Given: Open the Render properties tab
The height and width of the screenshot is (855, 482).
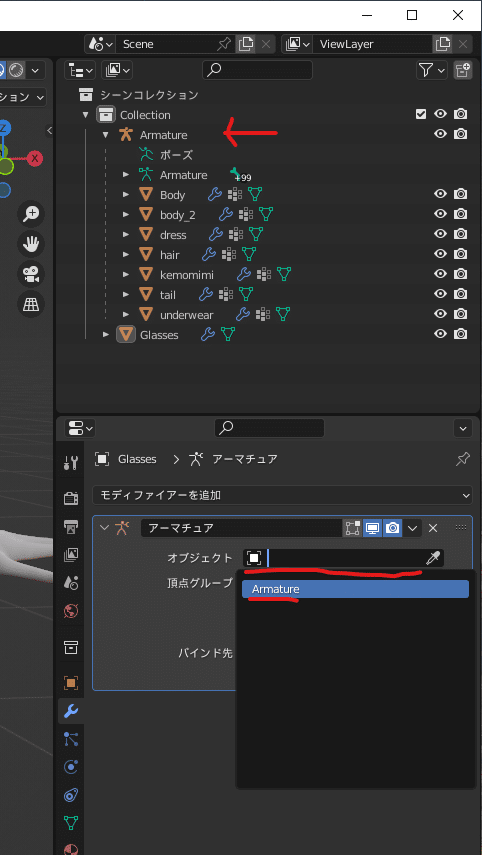Looking at the screenshot, I should [x=71, y=498].
